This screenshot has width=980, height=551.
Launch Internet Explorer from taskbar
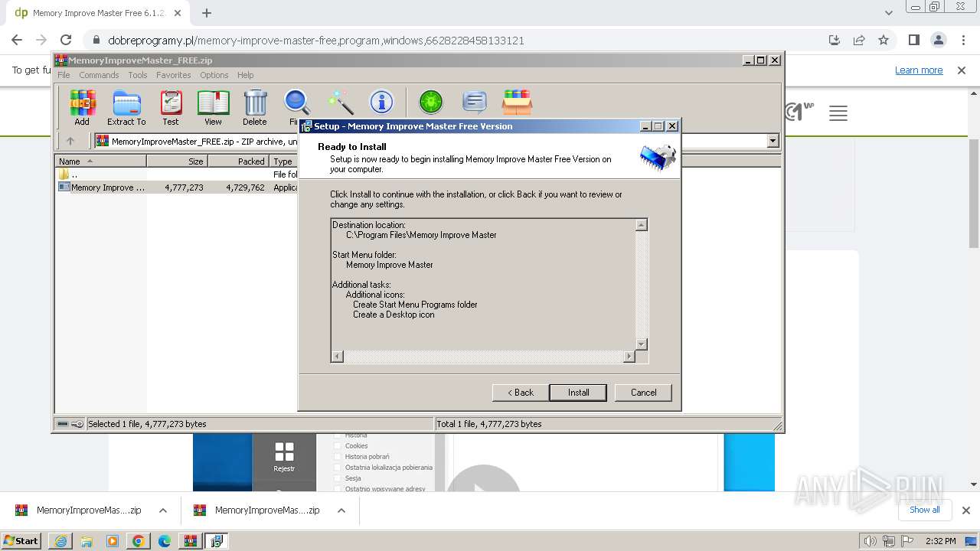pos(60,541)
